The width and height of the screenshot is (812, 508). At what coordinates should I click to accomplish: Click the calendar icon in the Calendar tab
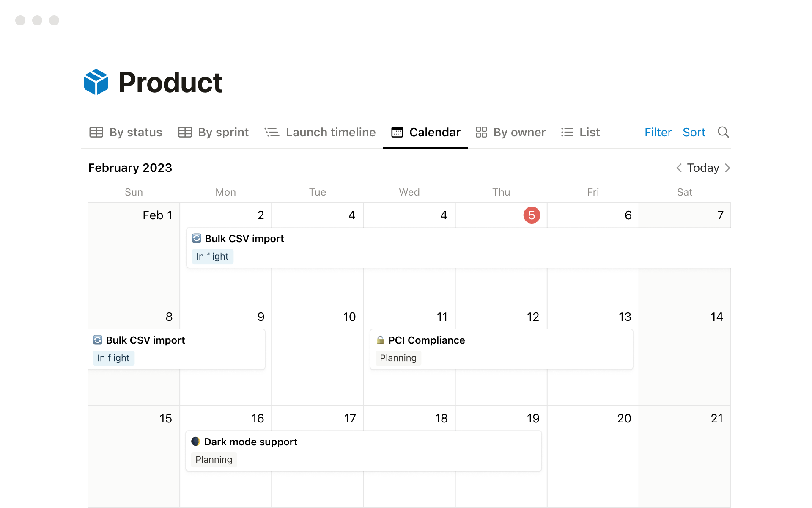(x=397, y=133)
